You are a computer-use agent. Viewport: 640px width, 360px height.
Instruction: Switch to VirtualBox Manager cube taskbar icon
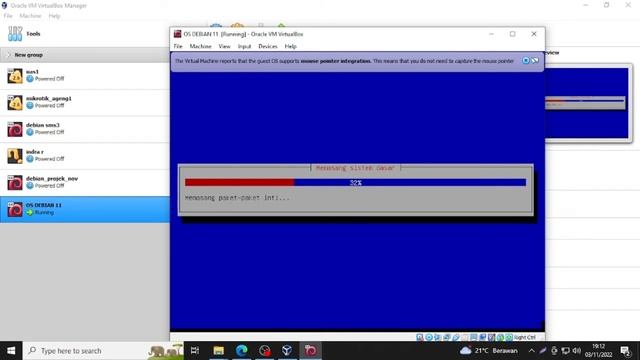(287, 351)
